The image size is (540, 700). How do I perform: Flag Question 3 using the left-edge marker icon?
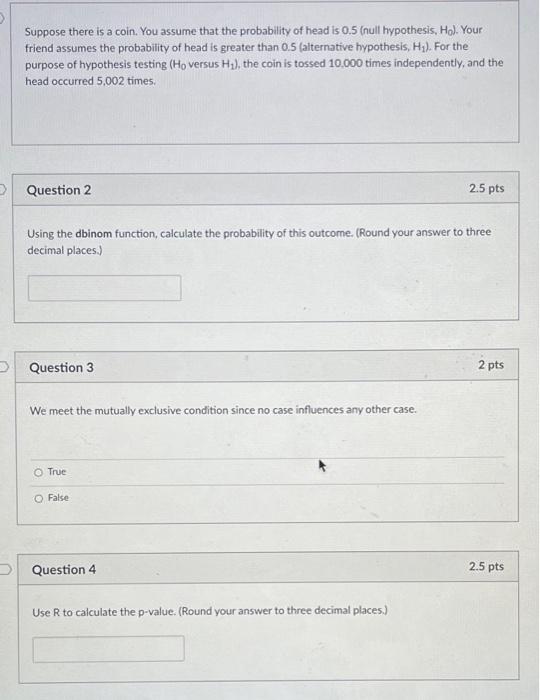point(4,367)
